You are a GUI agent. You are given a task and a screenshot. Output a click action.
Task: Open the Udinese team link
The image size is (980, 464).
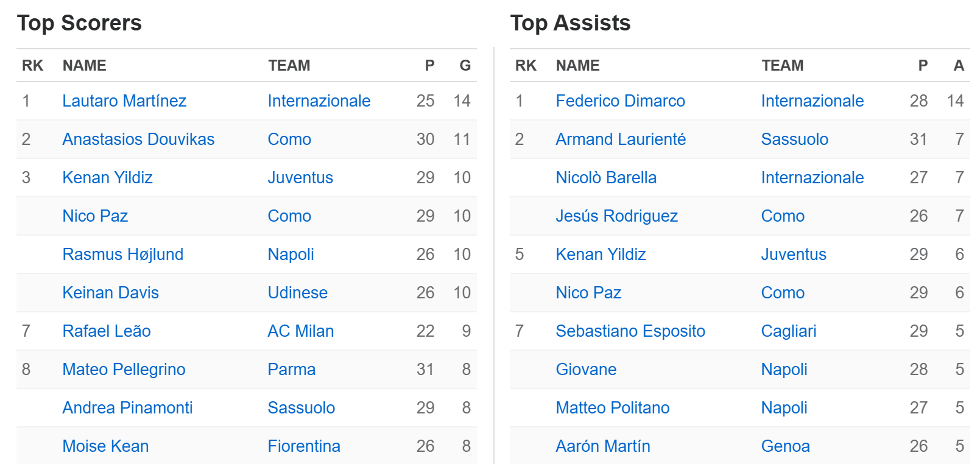click(297, 293)
